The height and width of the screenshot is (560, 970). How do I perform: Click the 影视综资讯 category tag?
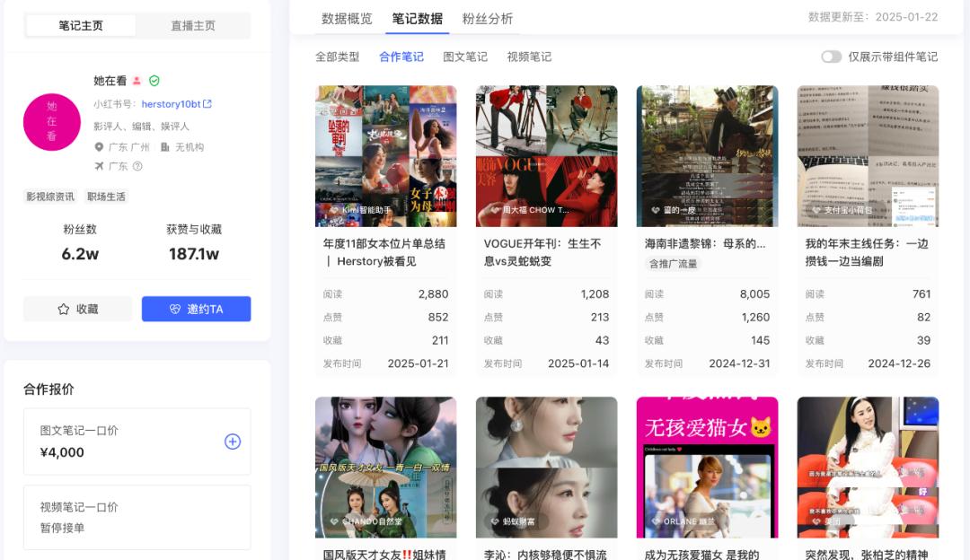[x=49, y=196]
